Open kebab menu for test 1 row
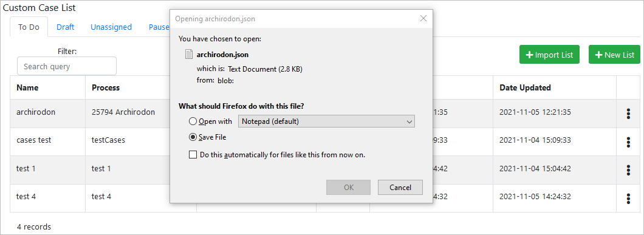Screen dimensions: 644x235 (x=628, y=170)
